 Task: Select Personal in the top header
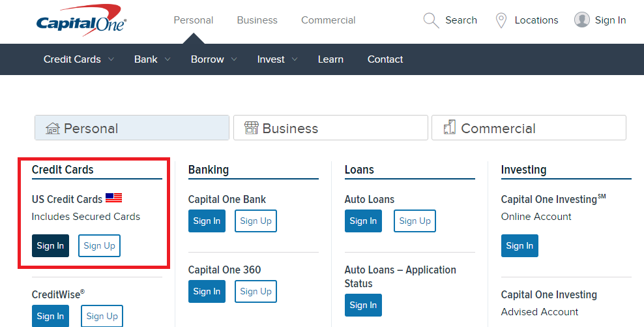pos(194,20)
